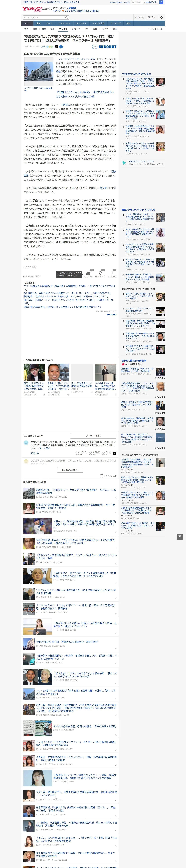Open the ライブ navigation tab
Screen dimensions: 186x868
coord(49,24)
